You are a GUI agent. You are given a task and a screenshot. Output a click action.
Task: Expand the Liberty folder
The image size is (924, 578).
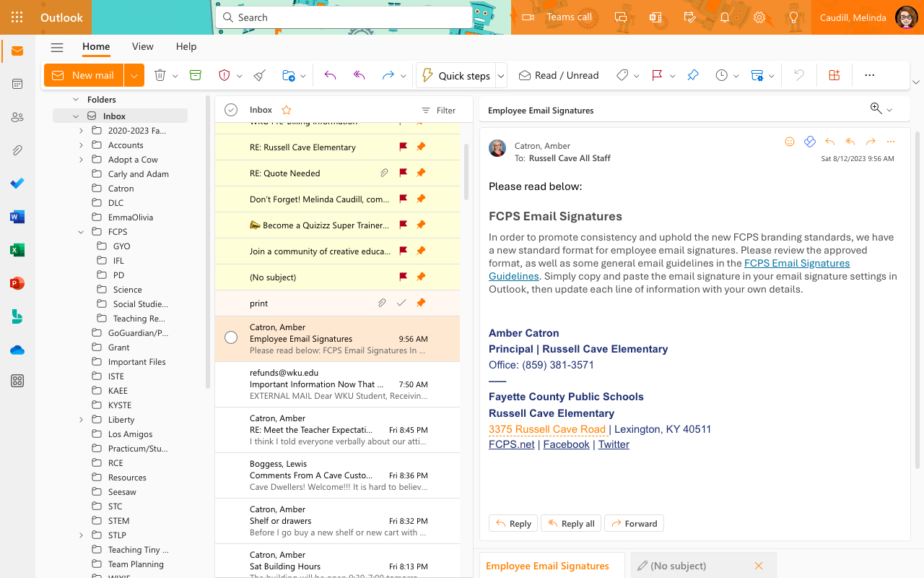[81, 420]
